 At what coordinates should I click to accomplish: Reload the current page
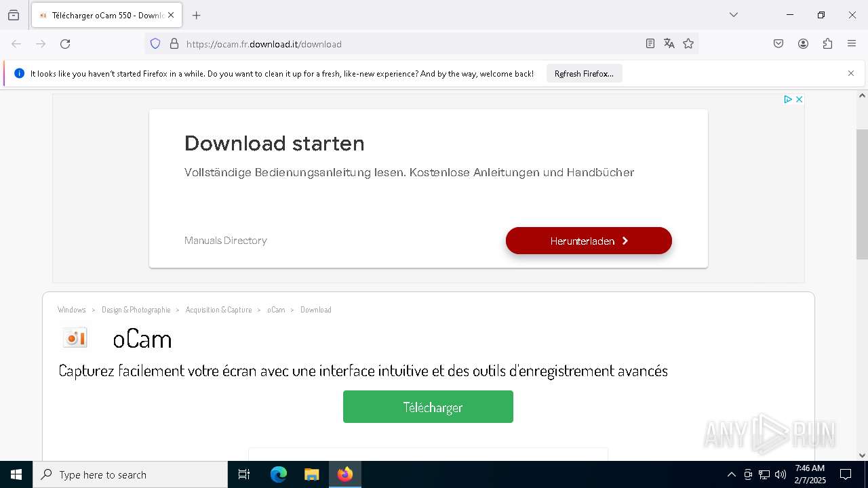(65, 44)
